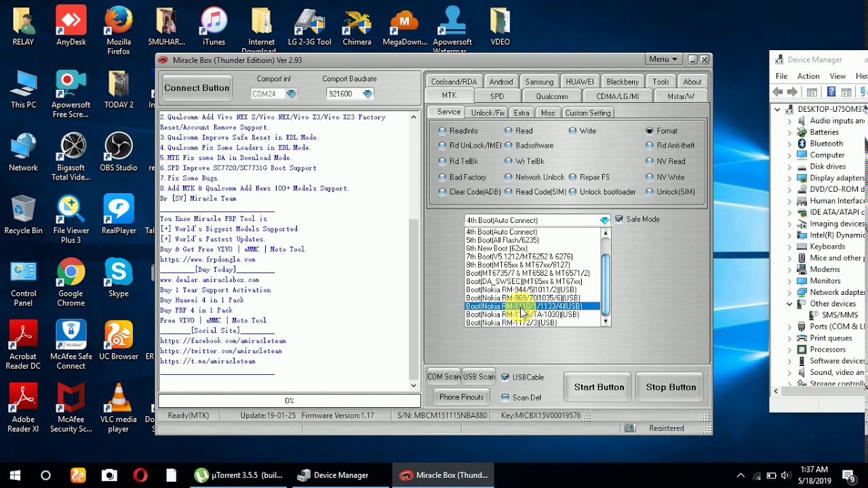Open the Custom Setting sub-tab
Screen dimensions: 868x488
point(588,113)
